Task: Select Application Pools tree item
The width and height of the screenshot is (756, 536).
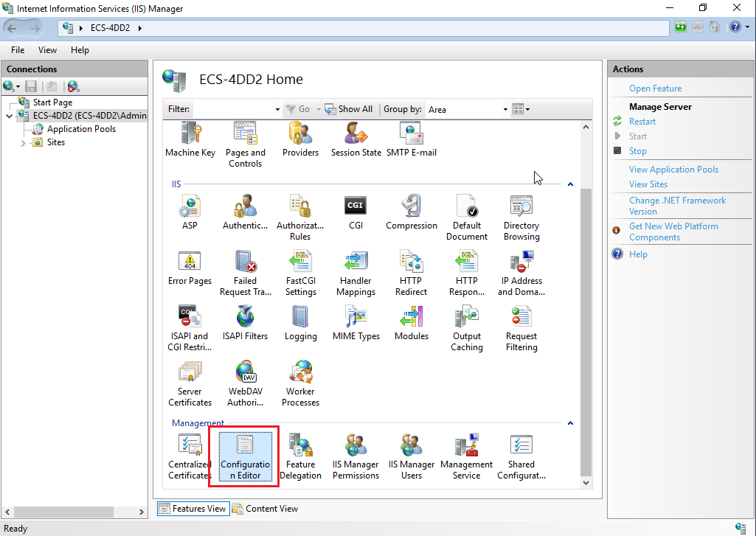Action: pyautogui.click(x=81, y=129)
